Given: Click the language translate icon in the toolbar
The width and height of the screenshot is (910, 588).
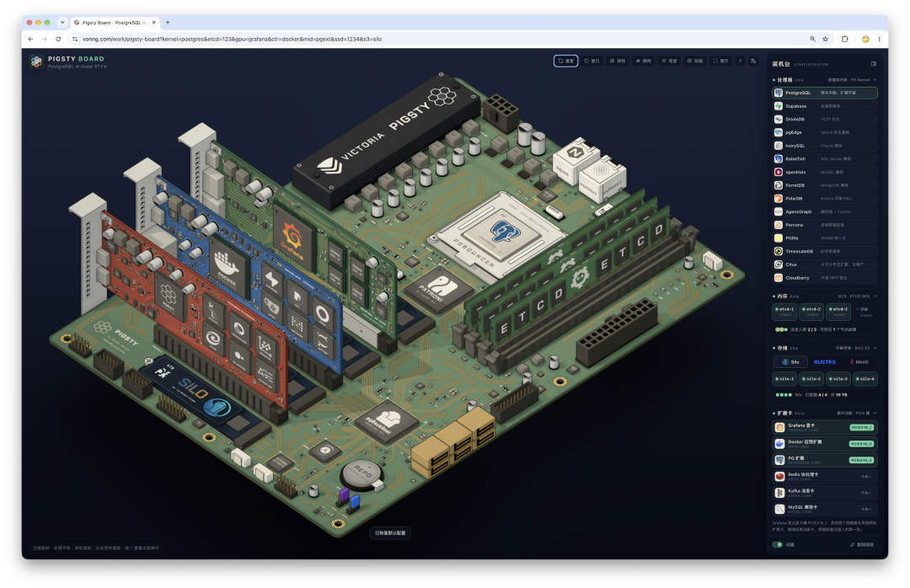Looking at the screenshot, I should (x=752, y=61).
